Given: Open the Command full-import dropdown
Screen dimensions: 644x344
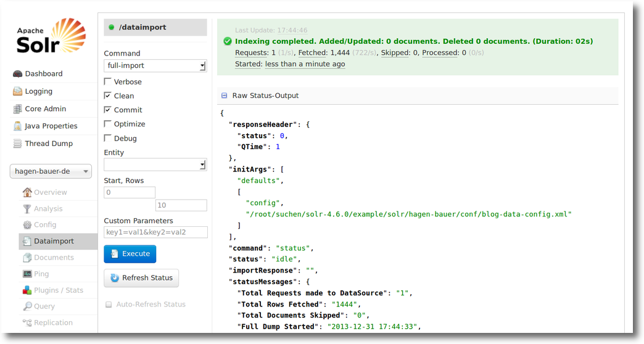Looking at the screenshot, I should (x=155, y=66).
